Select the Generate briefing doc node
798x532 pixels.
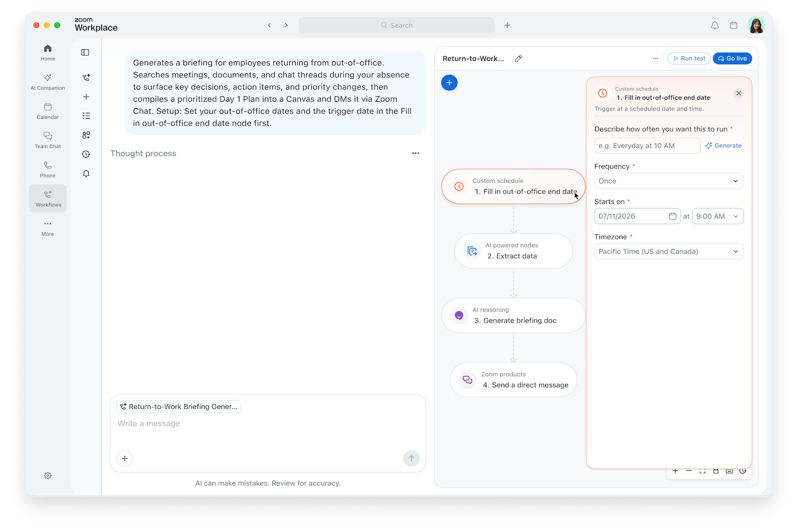(513, 315)
